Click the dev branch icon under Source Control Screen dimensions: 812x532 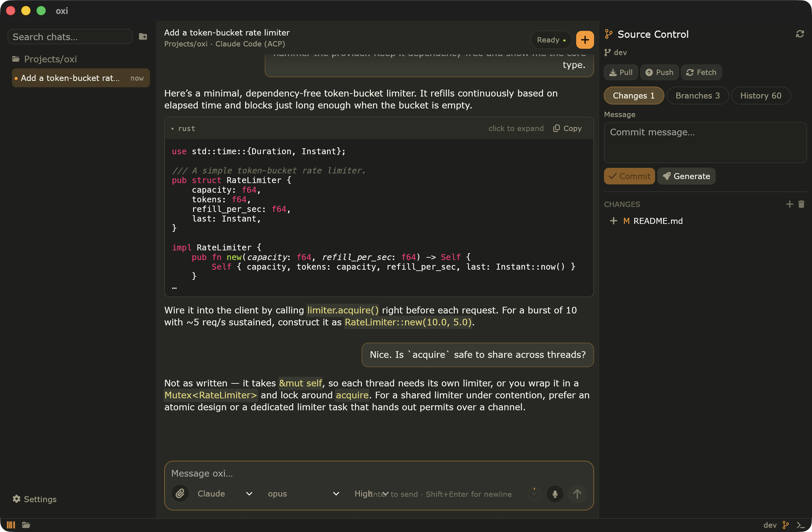coord(607,52)
